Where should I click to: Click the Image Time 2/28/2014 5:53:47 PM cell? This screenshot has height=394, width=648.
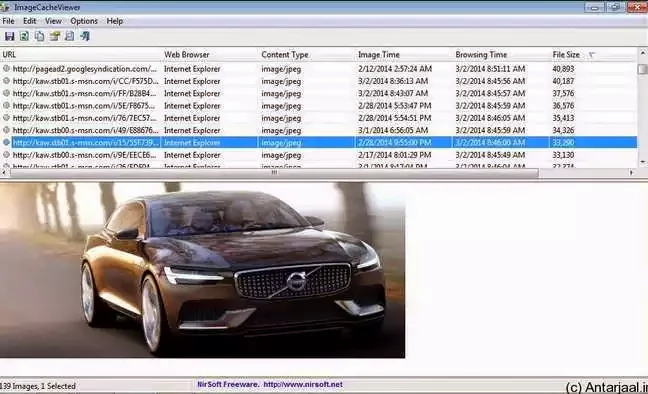tap(395, 106)
